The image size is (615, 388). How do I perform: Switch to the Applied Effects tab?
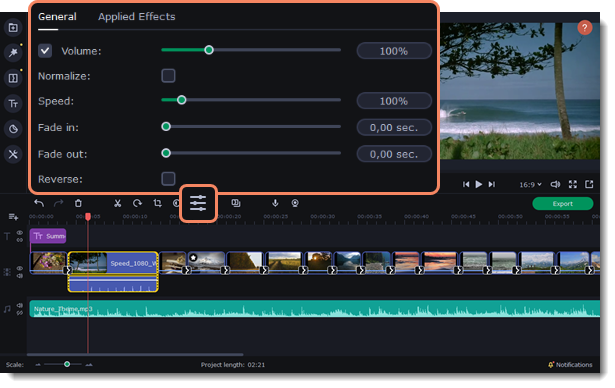tap(136, 16)
